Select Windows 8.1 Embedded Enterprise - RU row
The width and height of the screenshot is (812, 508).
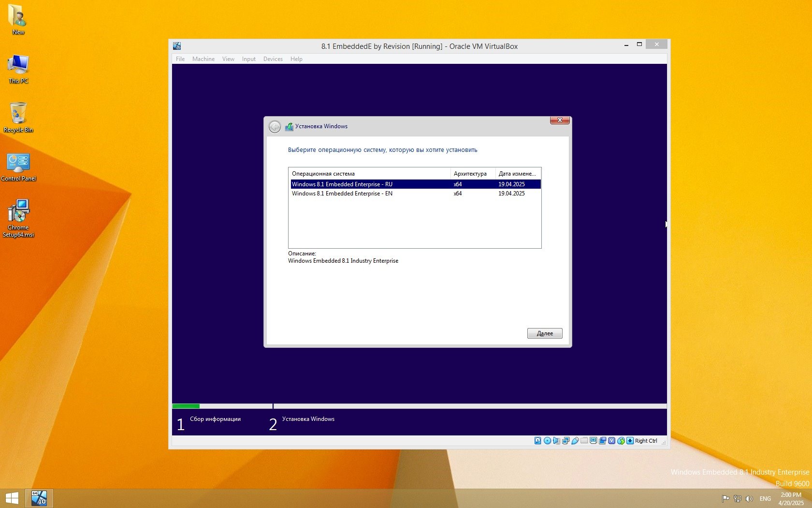click(342, 184)
